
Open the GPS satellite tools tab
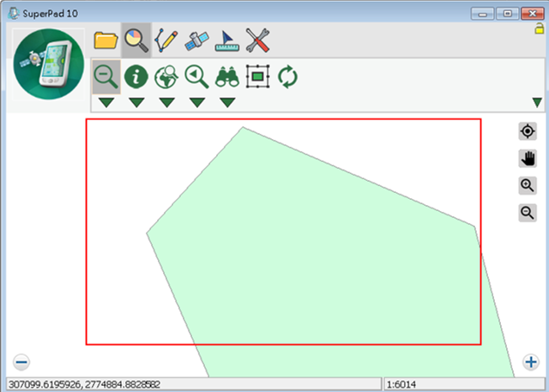coord(196,41)
